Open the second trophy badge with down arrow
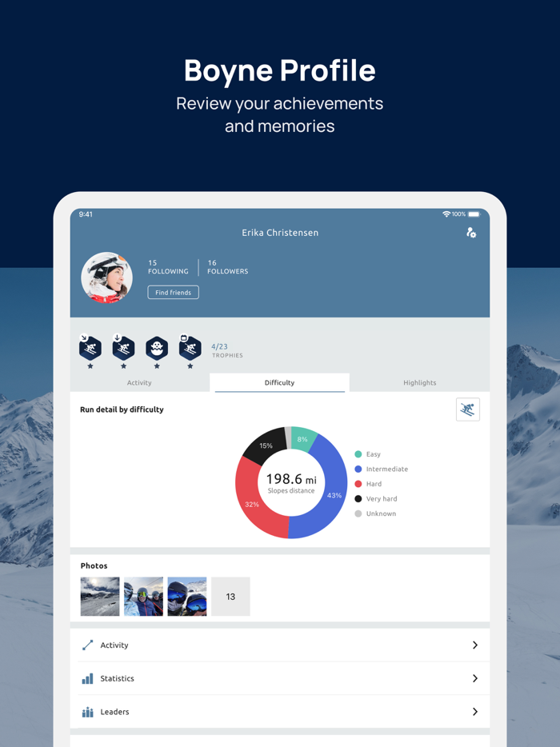 pos(123,348)
